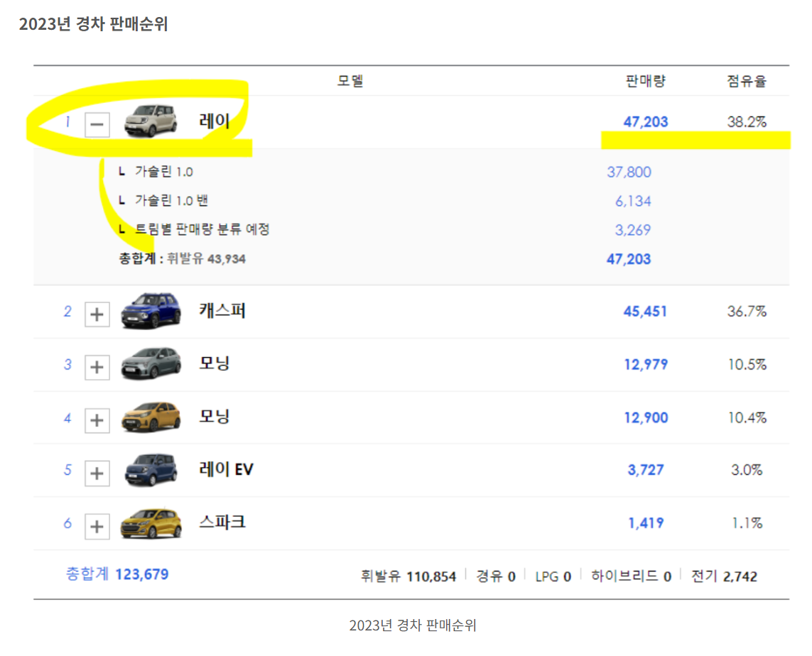This screenshot has width=812, height=656.
Task: Click the 2023년 경차 판매순위 page heading
Action: pos(93,24)
